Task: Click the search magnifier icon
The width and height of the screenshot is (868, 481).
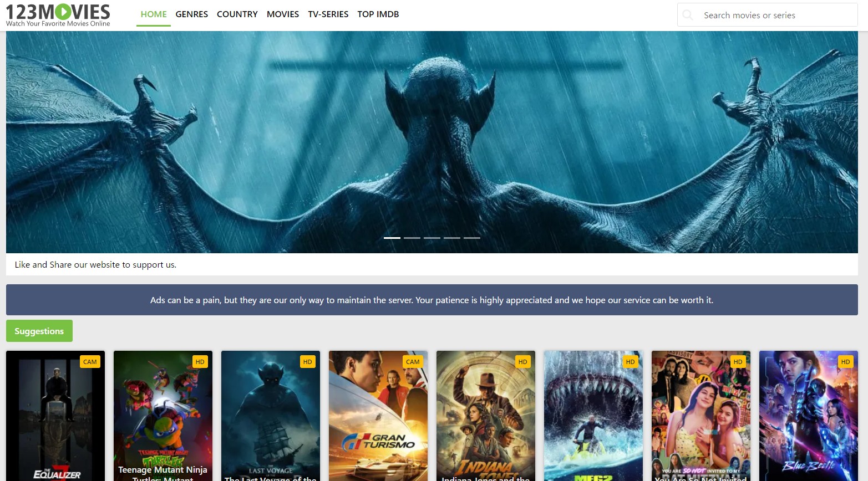Action: [688, 15]
